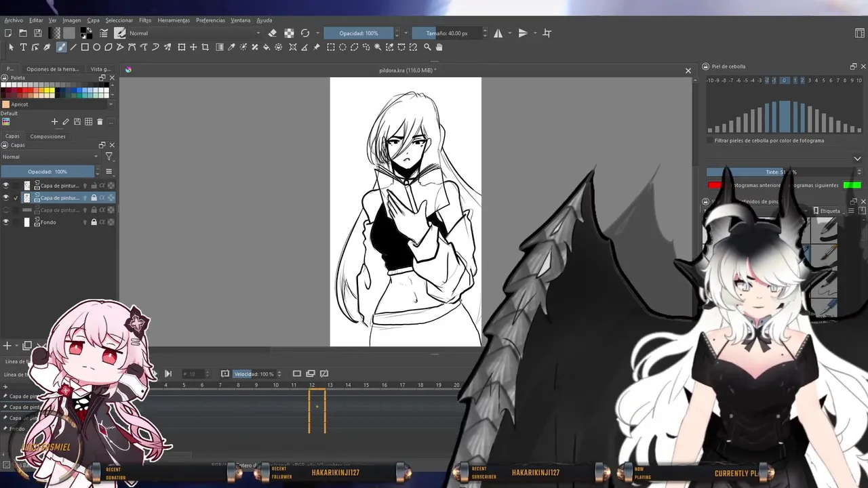Open dropdown arrow right of Opacidad slider
The height and width of the screenshot is (488, 868).
(406, 33)
